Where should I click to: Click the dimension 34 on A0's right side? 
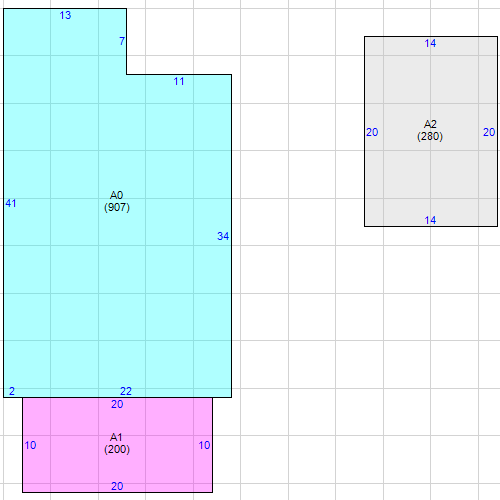pos(223,236)
